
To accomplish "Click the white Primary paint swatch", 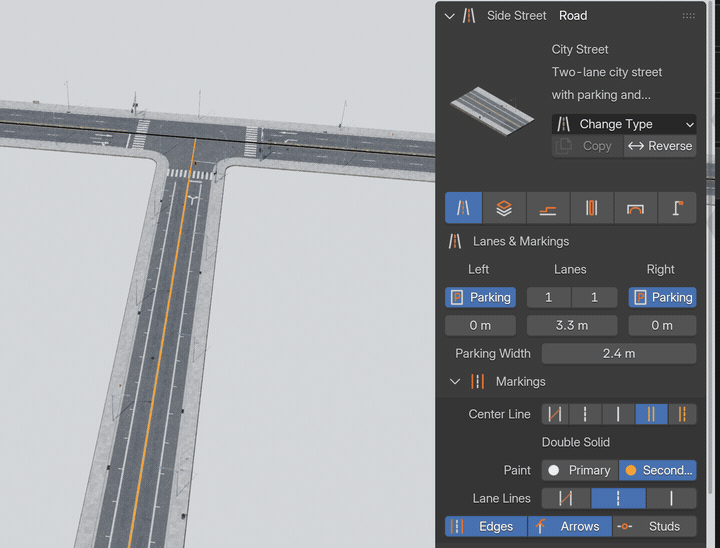I will pos(554,470).
